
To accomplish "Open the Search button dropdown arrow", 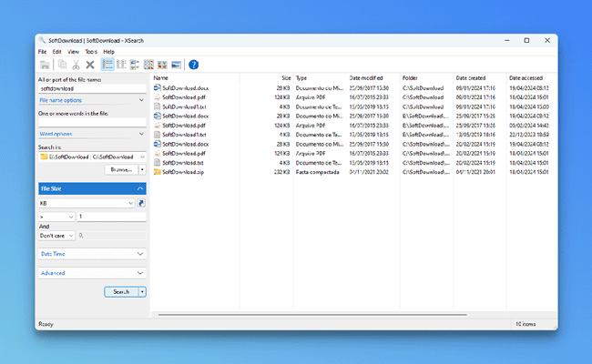I will [142, 292].
